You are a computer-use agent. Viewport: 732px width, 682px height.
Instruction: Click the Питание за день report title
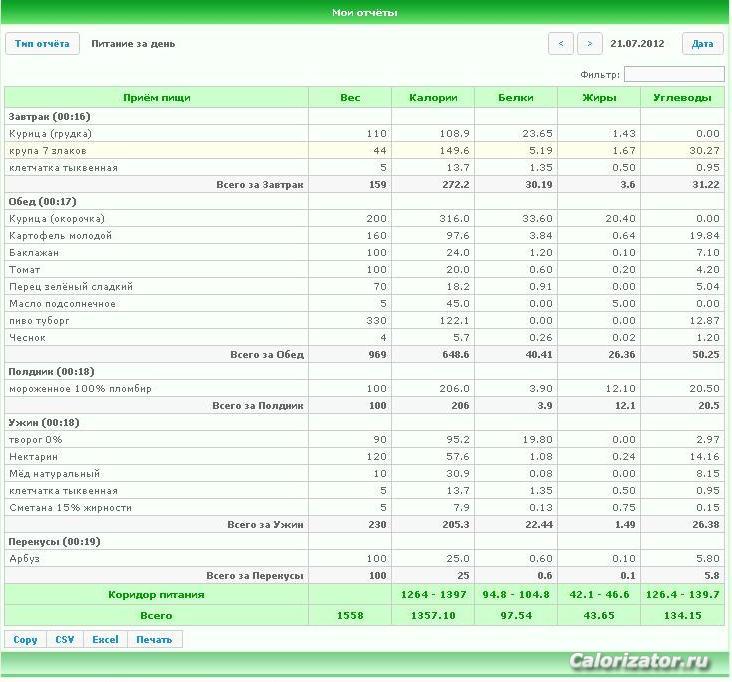pyautogui.click(x=133, y=44)
